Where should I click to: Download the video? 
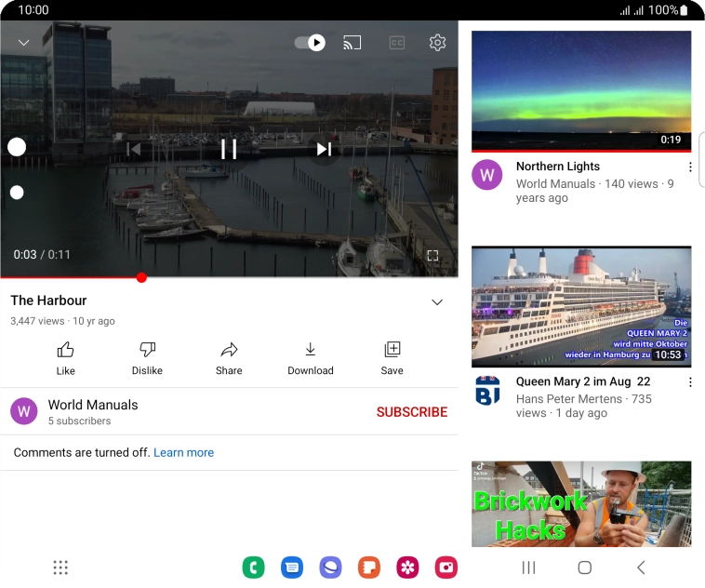(x=311, y=357)
